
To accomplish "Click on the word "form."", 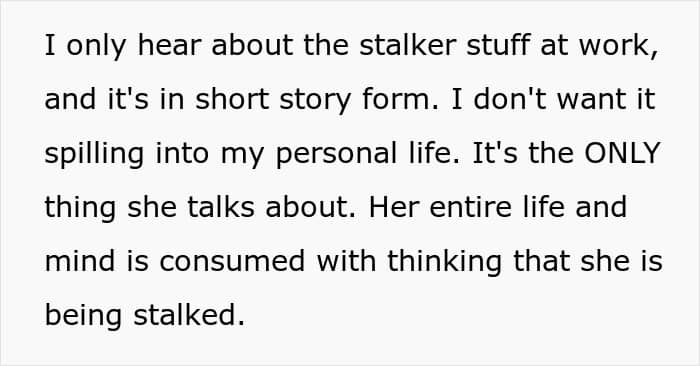I will coord(400,99).
